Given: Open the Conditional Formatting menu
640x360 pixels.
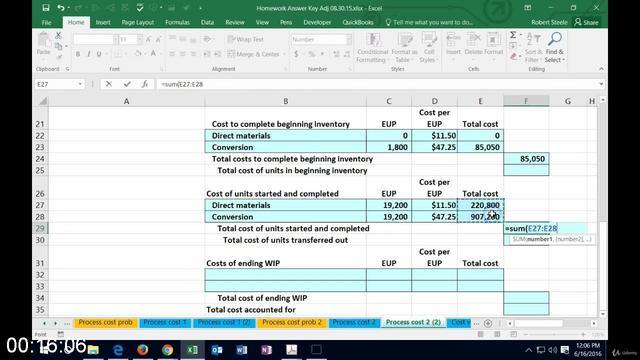Looking at the screenshot, I should pos(372,48).
